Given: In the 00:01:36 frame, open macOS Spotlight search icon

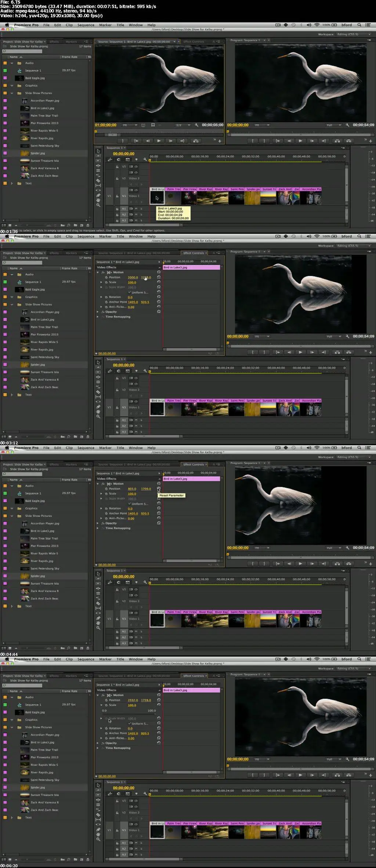Looking at the screenshot, I should click(359, 25).
